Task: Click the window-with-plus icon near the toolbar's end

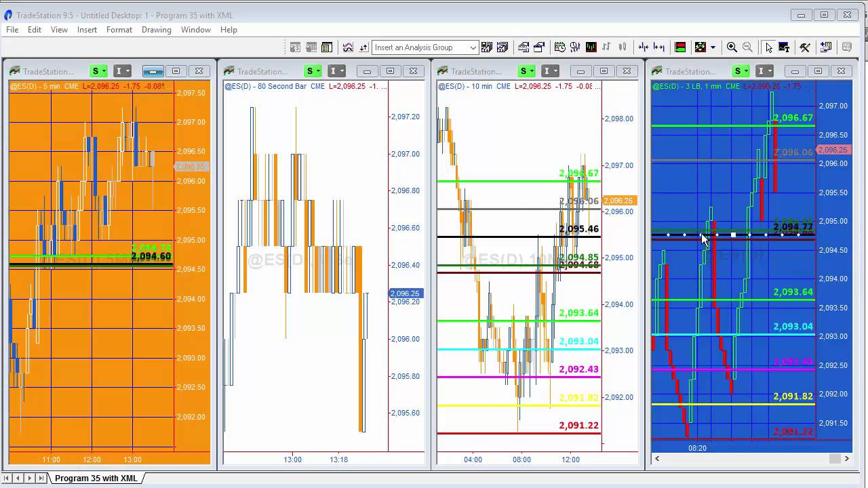Action: coord(826,47)
